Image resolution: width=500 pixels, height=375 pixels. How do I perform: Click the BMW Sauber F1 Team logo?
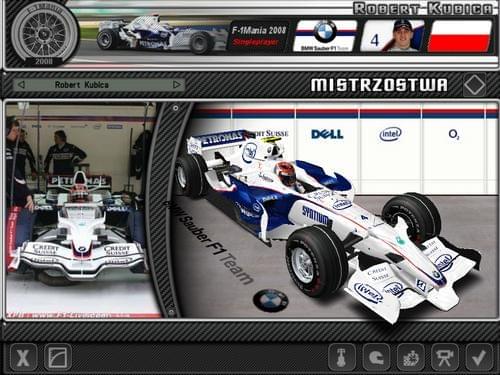click(324, 35)
